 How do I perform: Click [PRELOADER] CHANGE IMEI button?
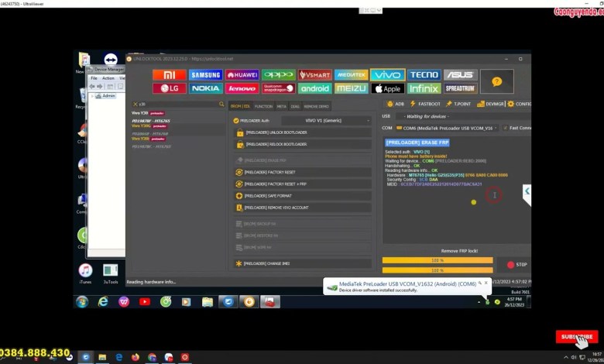click(x=303, y=263)
